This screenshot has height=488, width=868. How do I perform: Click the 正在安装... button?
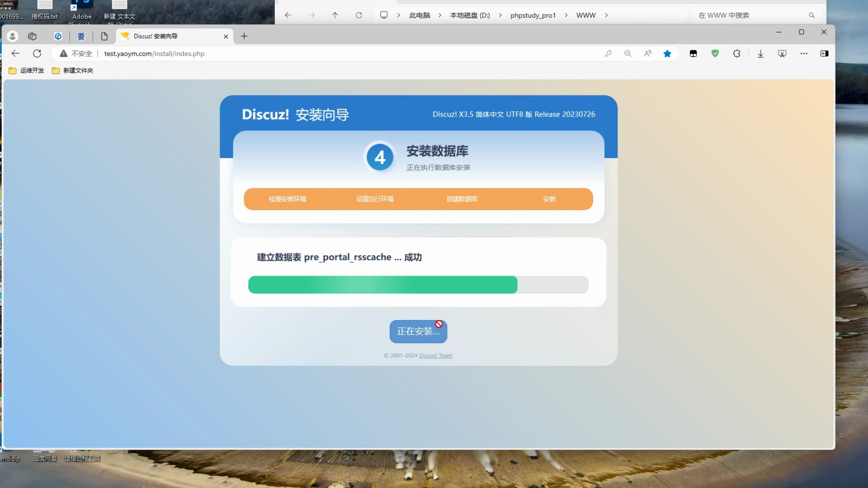[x=418, y=331]
